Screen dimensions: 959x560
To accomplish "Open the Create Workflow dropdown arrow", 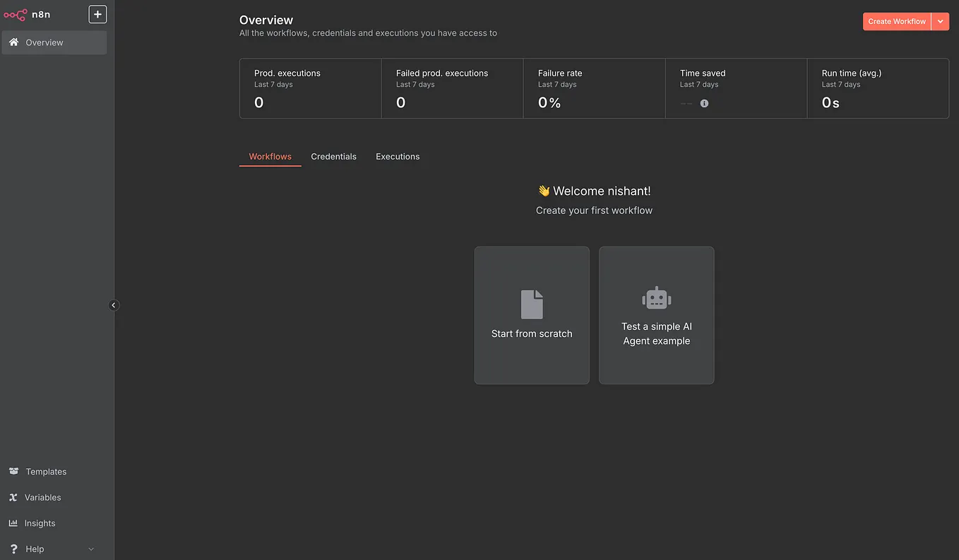I will [940, 21].
